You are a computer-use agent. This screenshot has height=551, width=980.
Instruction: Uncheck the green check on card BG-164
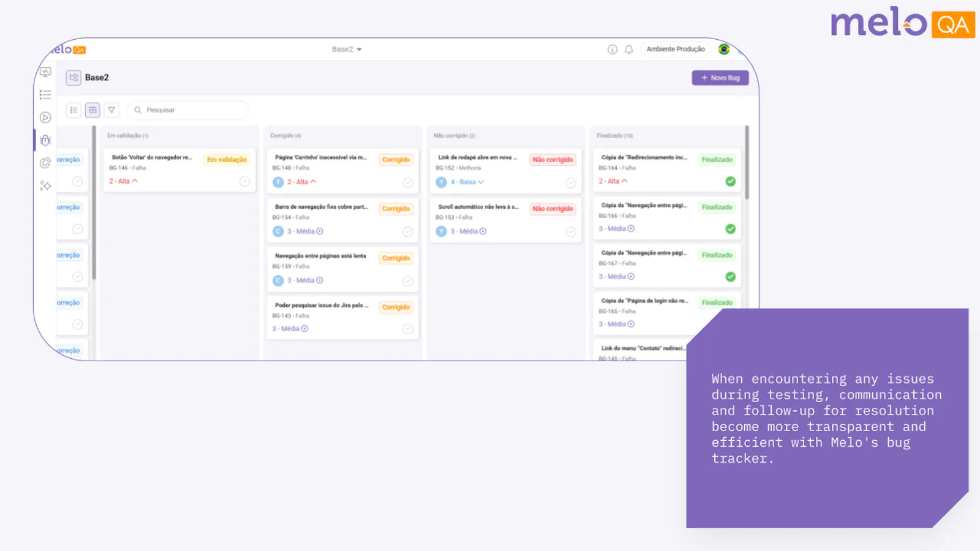click(x=730, y=181)
